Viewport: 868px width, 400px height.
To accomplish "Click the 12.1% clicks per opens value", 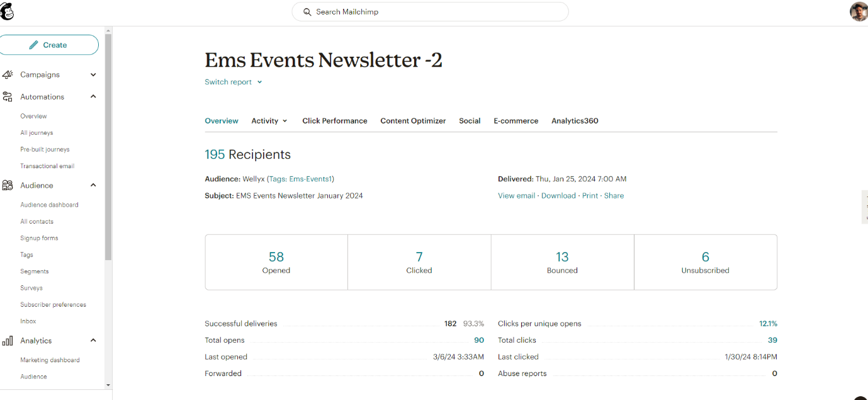I will pyautogui.click(x=768, y=324).
